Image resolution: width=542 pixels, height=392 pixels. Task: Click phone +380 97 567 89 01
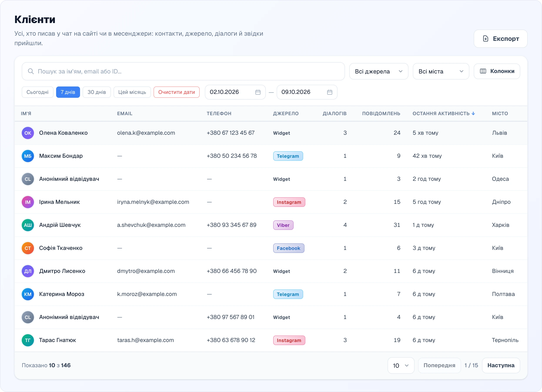[x=231, y=317]
